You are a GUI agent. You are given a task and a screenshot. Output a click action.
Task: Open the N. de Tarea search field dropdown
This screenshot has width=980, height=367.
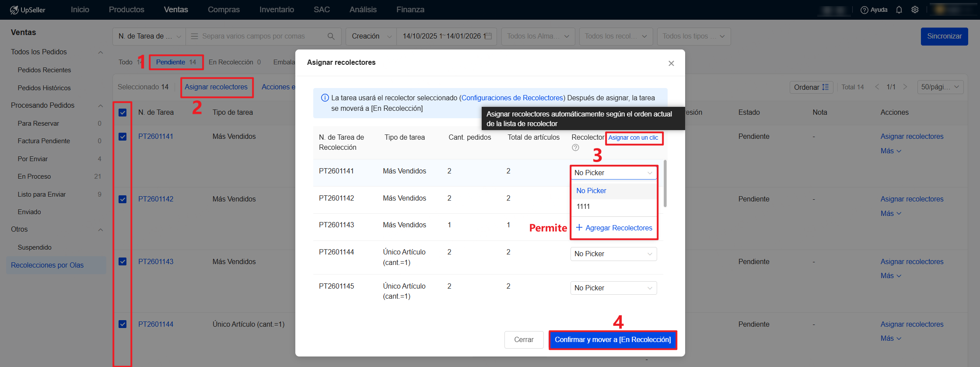click(x=149, y=36)
